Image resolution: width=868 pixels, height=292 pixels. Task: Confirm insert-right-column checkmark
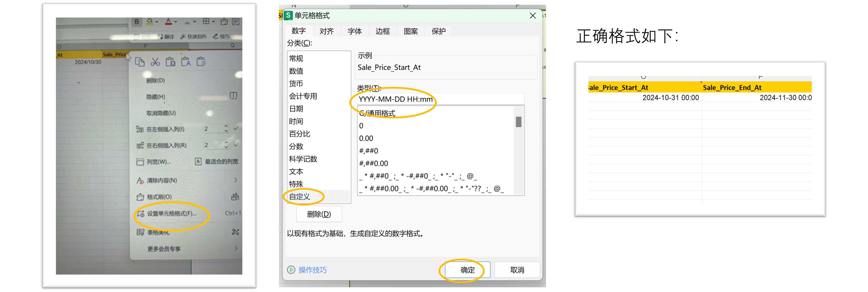(236, 145)
